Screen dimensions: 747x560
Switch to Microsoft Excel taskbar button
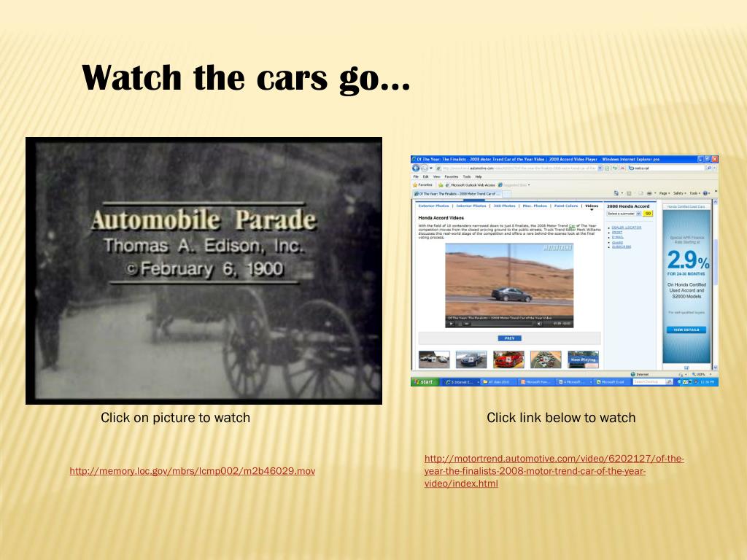pyautogui.click(x=611, y=382)
